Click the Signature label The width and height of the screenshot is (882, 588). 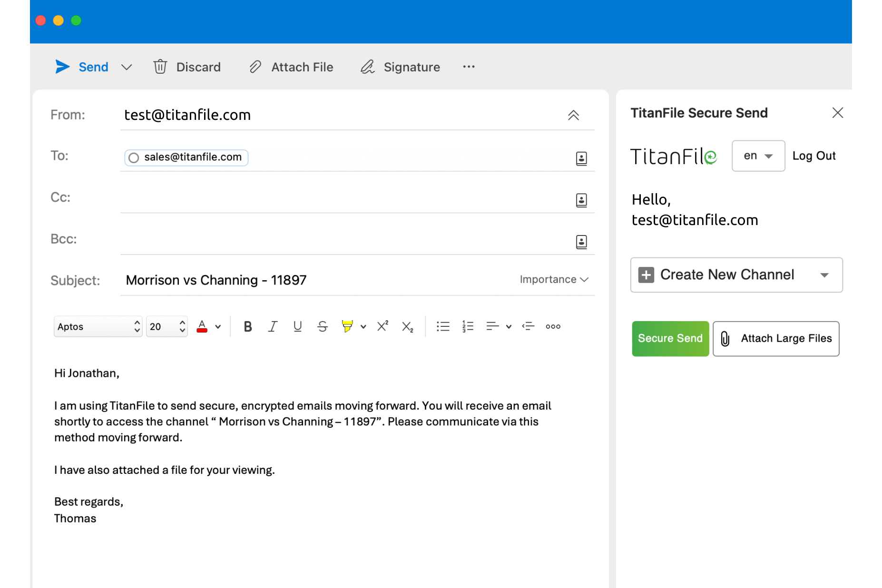[412, 67]
